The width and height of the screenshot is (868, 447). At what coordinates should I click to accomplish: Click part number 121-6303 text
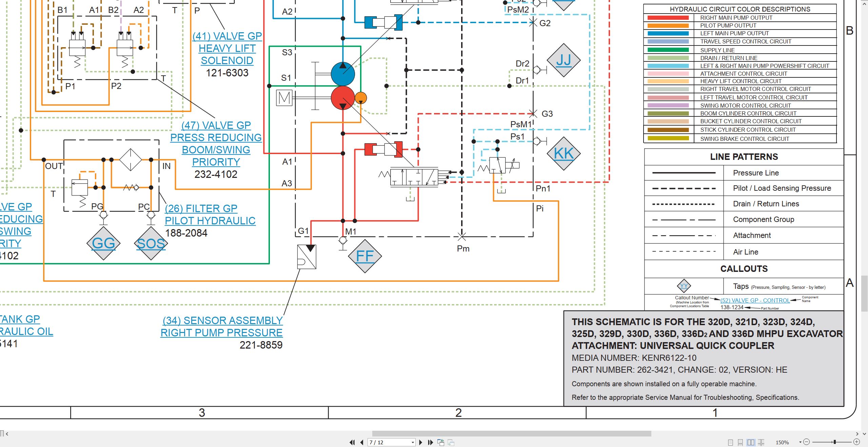point(227,73)
